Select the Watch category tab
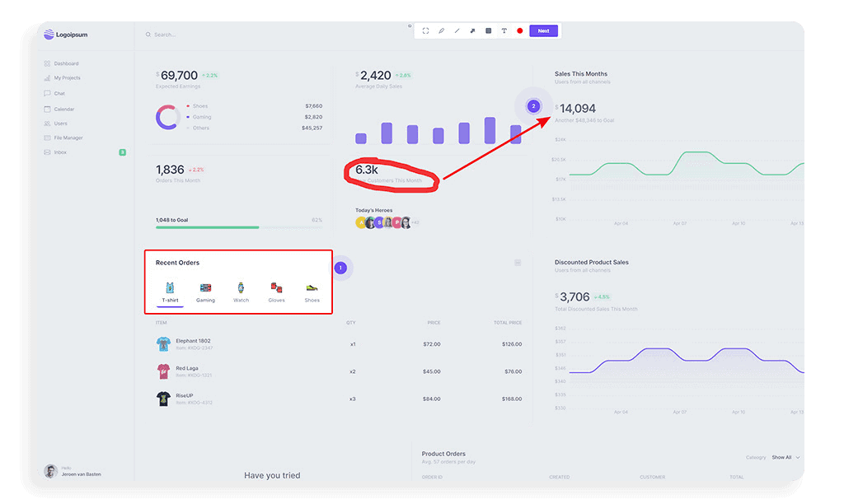 241,292
